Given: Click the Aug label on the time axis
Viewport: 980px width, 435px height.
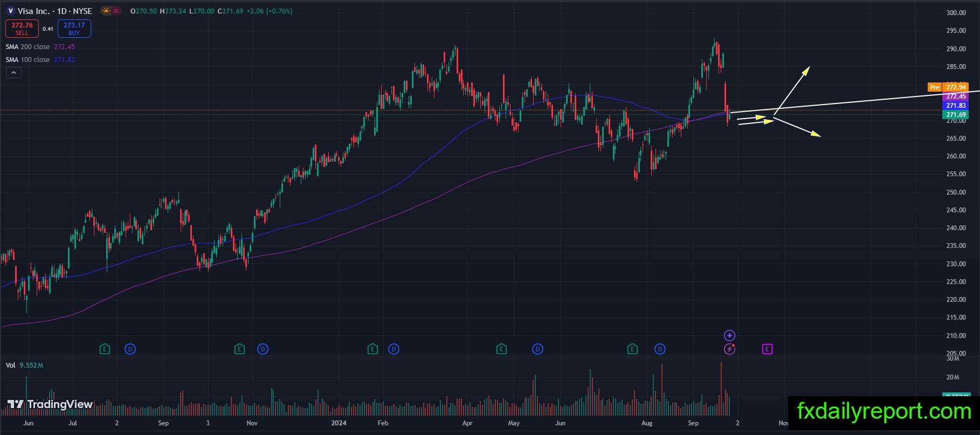Looking at the screenshot, I should pos(647,423).
